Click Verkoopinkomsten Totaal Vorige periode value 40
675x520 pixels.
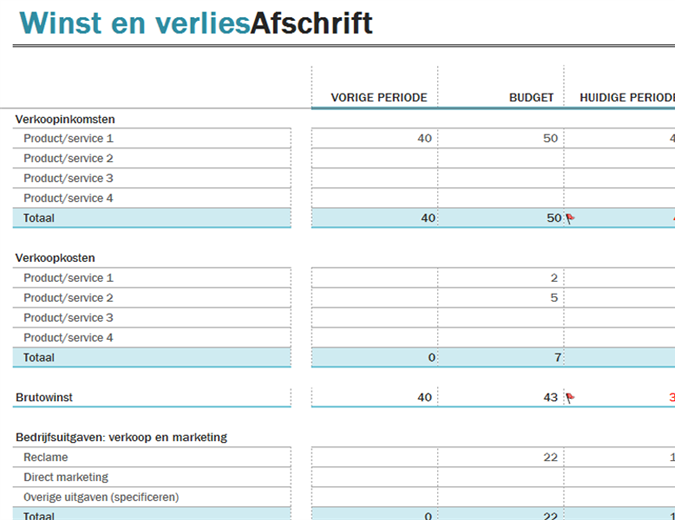tap(428, 218)
